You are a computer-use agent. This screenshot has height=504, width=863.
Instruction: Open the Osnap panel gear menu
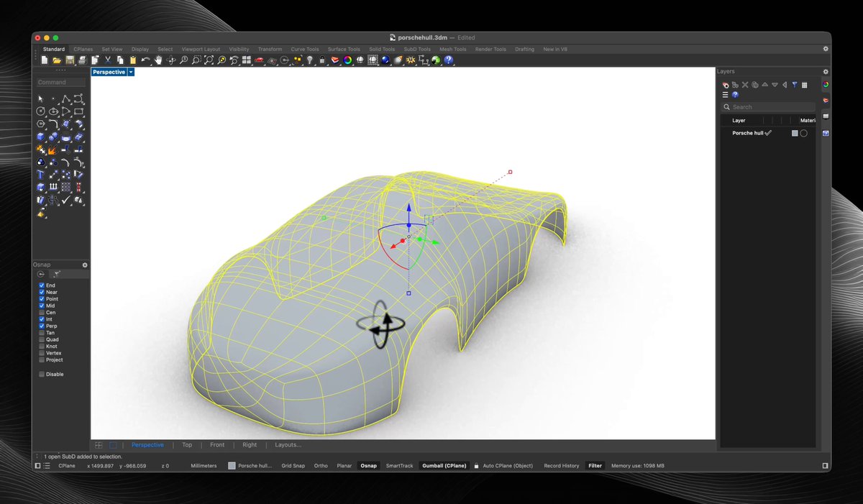pyautogui.click(x=85, y=265)
